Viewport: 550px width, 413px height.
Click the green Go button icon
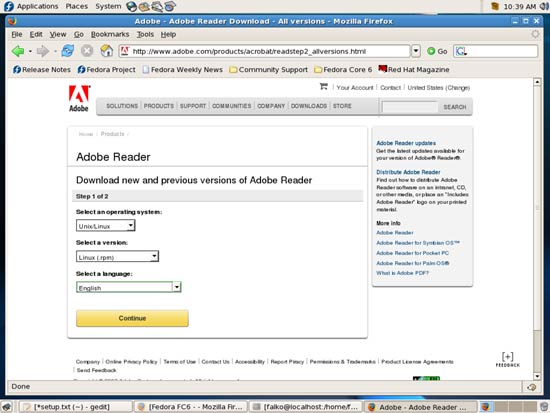(x=431, y=51)
